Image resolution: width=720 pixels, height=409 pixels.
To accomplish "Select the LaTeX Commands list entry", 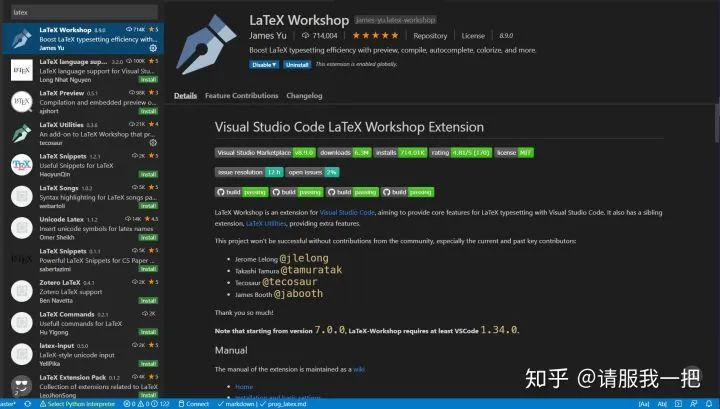I will 83,323.
